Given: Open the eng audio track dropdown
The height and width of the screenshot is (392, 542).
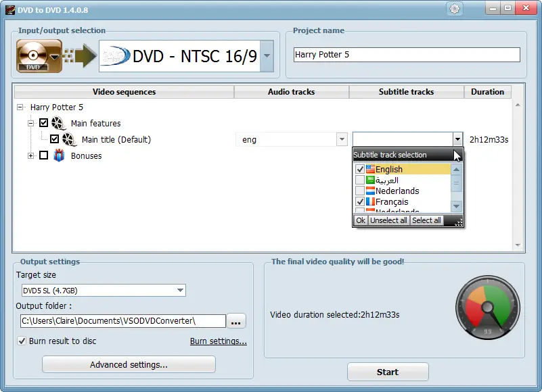Looking at the screenshot, I should (x=292, y=139).
